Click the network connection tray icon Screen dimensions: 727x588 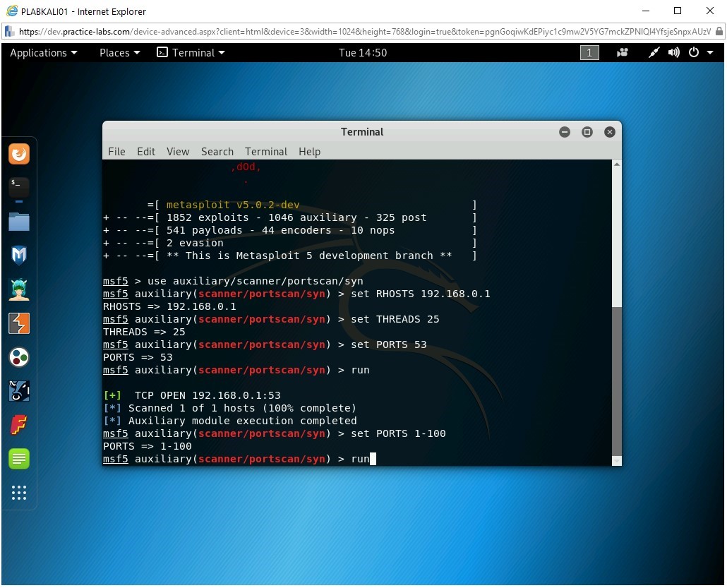(x=654, y=53)
